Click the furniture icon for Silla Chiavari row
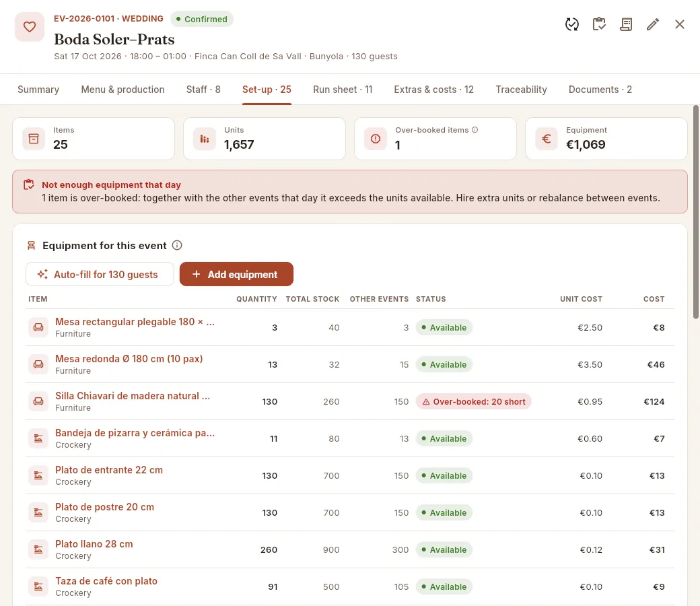The width and height of the screenshot is (700, 606). pos(38,401)
